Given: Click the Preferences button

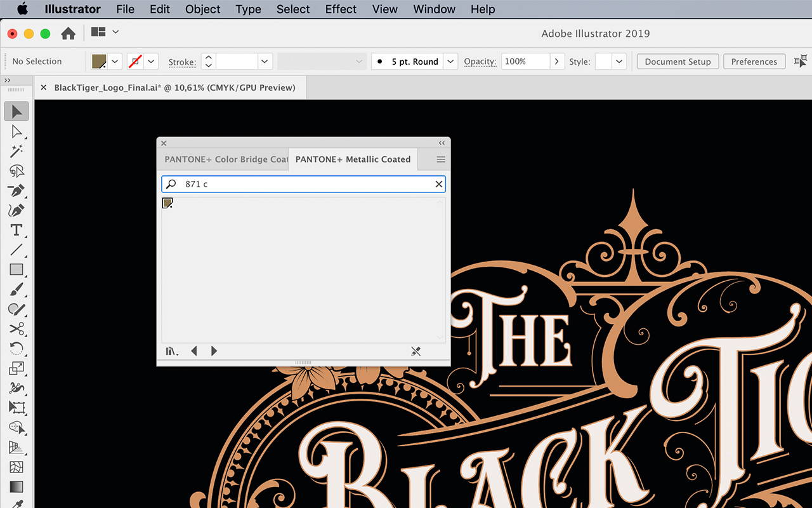Looking at the screenshot, I should click(x=754, y=62).
